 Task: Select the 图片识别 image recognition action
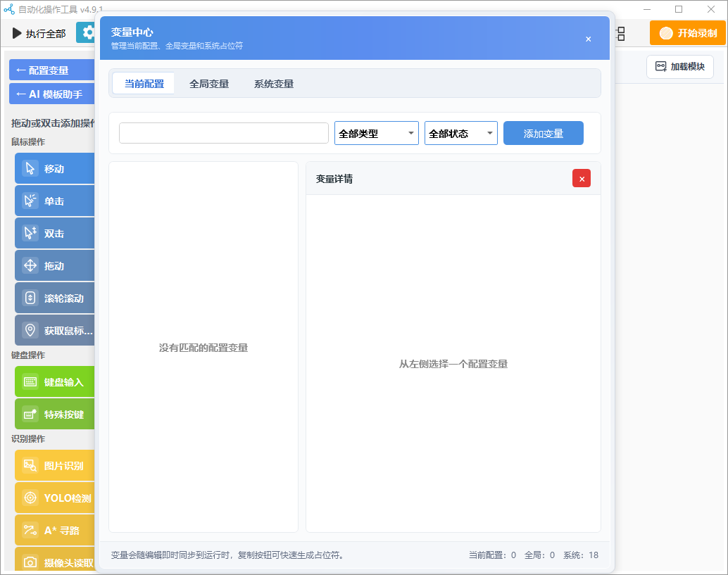click(55, 465)
